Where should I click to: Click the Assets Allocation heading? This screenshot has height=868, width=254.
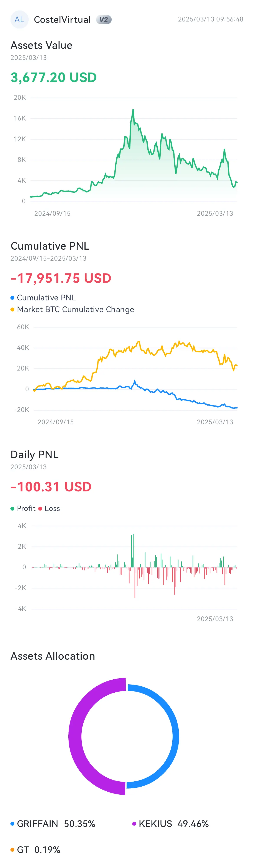(x=53, y=656)
